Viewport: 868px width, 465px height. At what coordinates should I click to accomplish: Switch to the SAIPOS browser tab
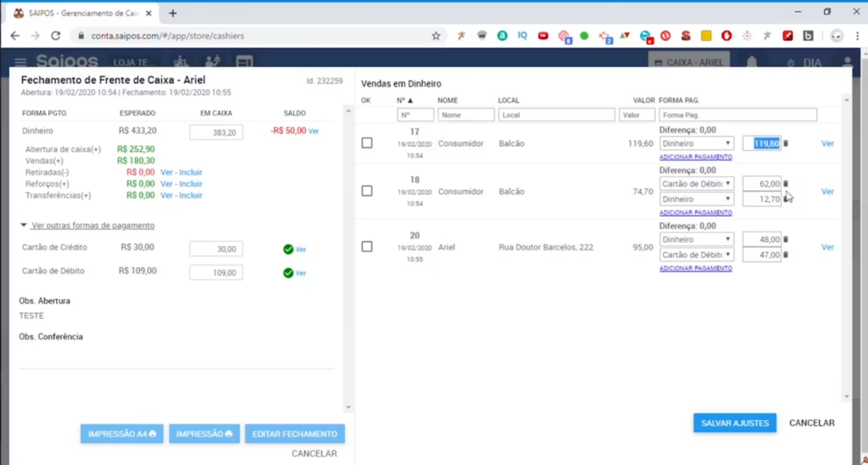point(81,13)
